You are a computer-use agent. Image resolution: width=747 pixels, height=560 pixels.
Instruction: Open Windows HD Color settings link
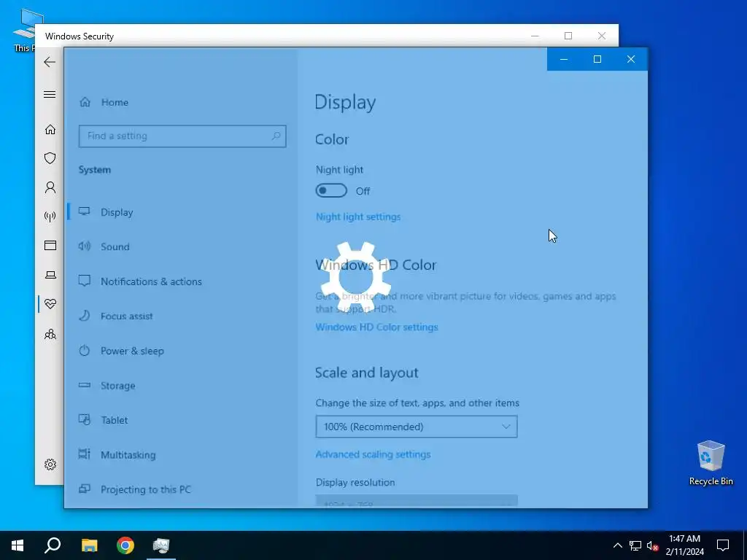[x=376, y=327]
